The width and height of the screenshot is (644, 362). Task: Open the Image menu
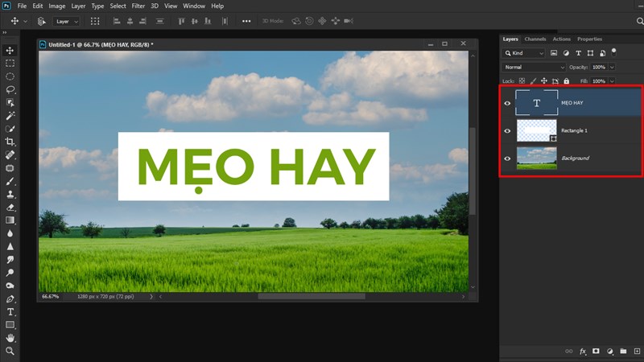56,6
